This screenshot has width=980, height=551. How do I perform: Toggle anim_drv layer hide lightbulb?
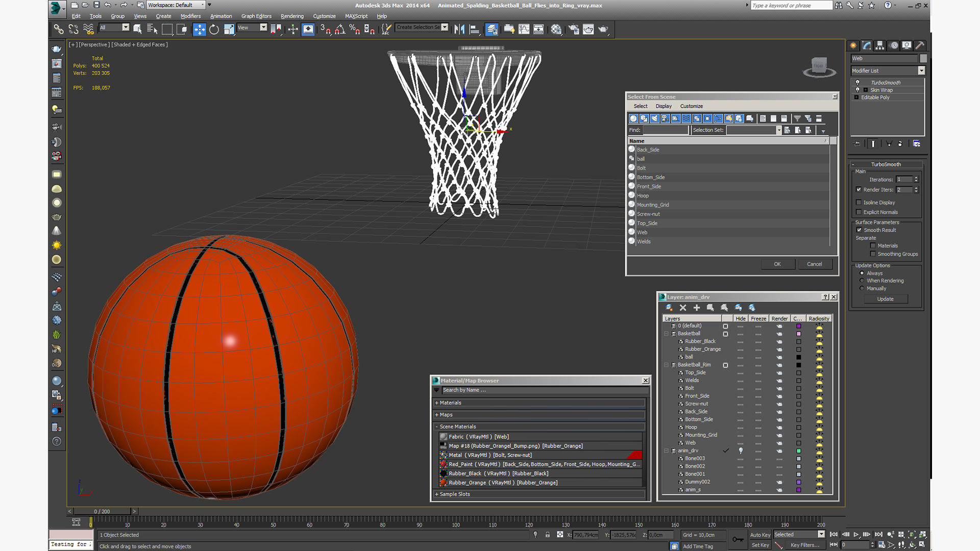pyautogui.click(x=741, y=450)
